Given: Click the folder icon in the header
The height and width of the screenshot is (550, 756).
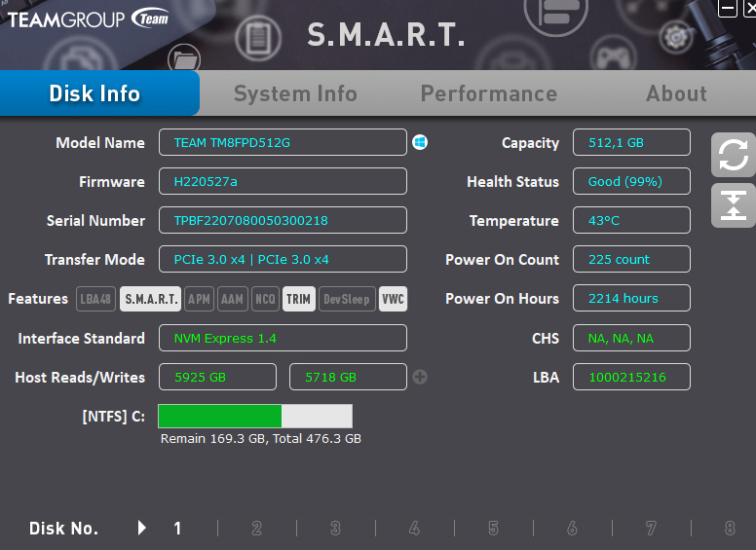Looking at the screenshot, I should [x=184, y=59].
